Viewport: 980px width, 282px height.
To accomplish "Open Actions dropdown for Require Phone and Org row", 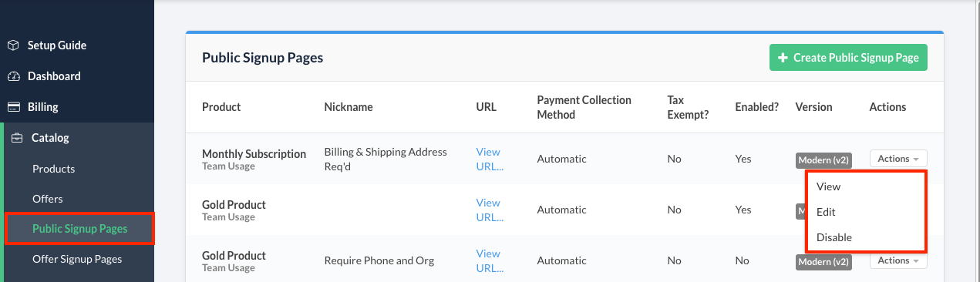I will pyautogui.click(x=898, y=260).
